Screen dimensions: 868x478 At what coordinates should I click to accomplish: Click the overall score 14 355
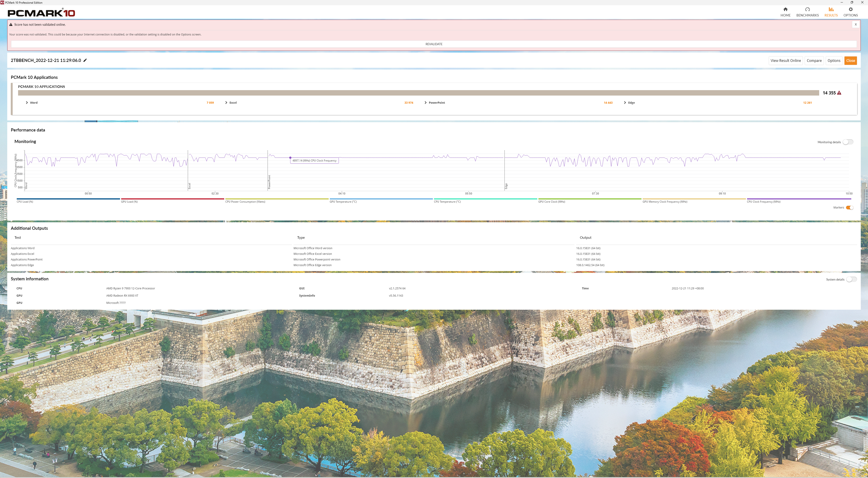[829, 93]
